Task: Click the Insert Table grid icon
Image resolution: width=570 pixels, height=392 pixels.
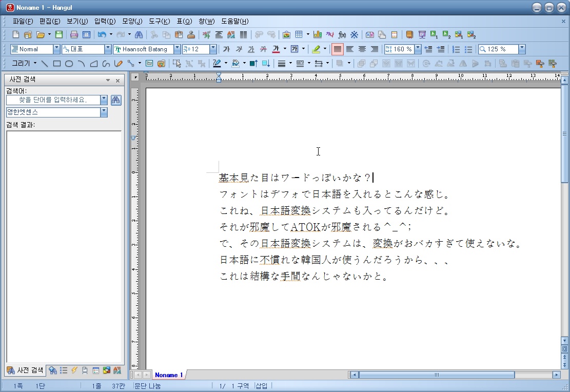Action: click(299, 34)
